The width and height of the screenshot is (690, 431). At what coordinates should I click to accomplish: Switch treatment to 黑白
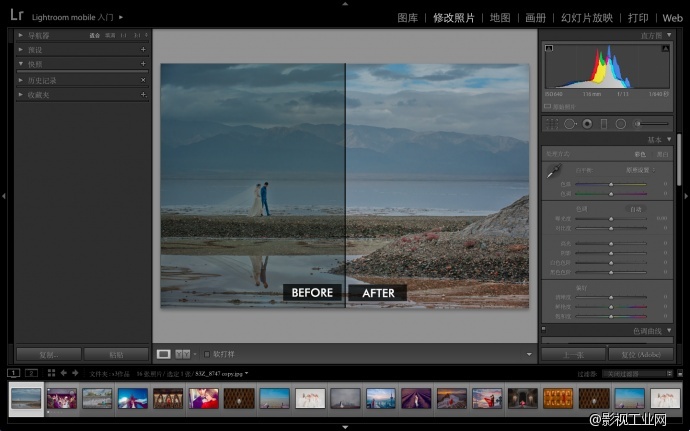coord(663,154)
